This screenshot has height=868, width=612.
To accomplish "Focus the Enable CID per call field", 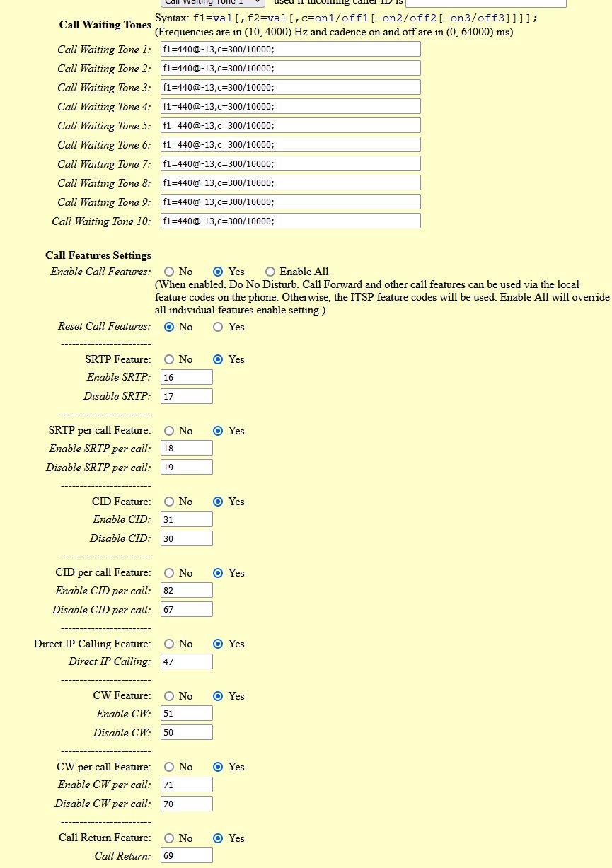I will point(187,591).
